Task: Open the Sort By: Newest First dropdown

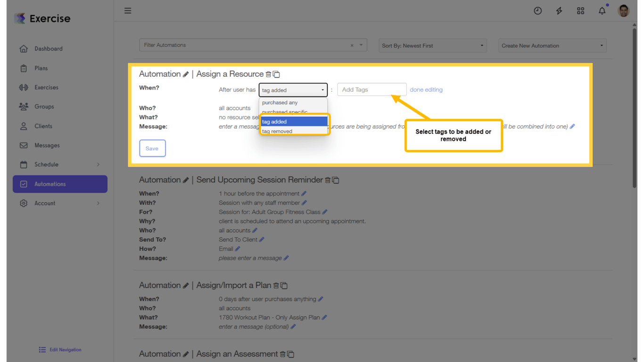Action: [432, 45]
